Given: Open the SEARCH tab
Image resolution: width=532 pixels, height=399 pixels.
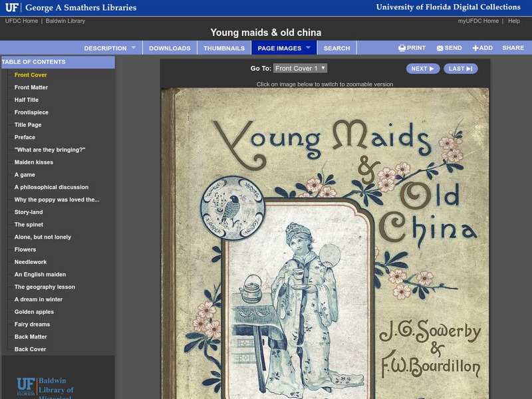Looking at the screenshot, I should coord(336,48).
